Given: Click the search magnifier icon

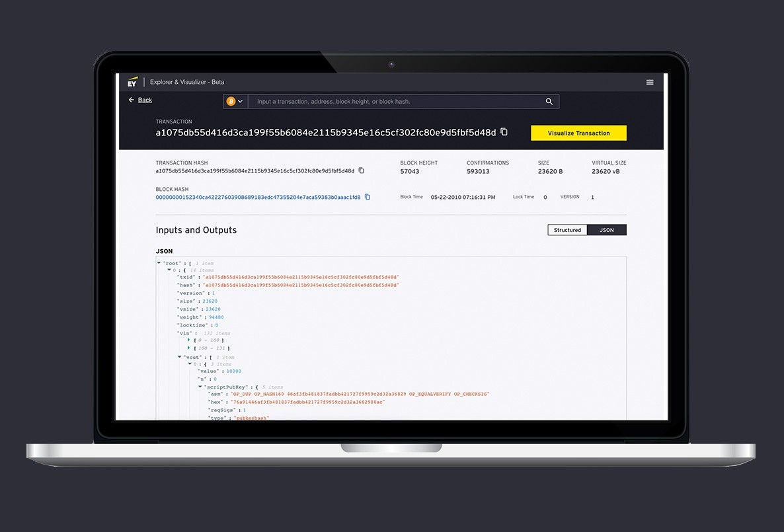Looking at the screenshot, I should click(x=549, y=102).
